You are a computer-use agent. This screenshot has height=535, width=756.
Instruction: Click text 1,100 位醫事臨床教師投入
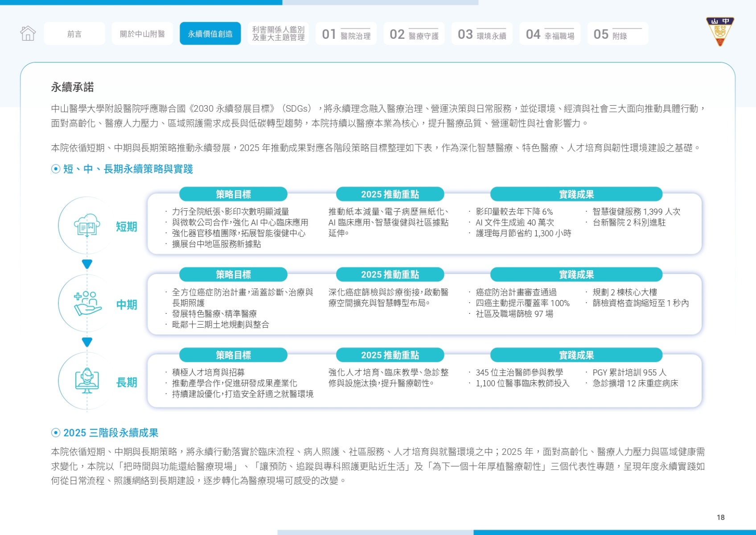[x=522, y=383]
